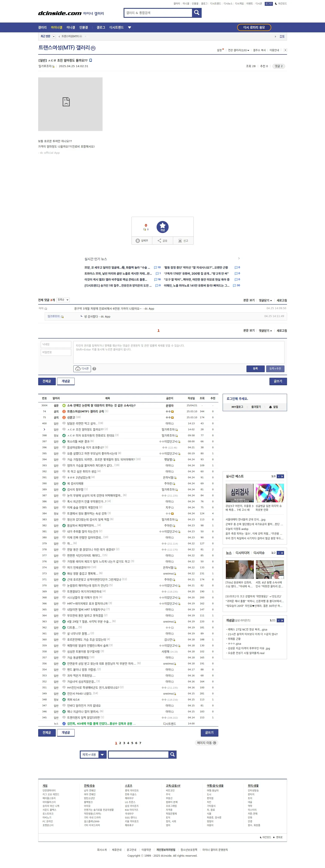Click the magnifier icon beside the top search box

point(197,13)
